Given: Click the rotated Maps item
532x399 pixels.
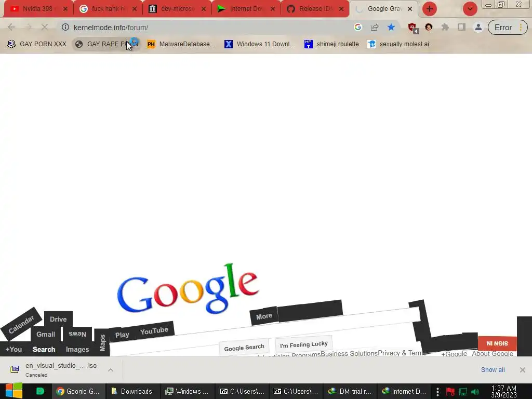Looking at the screenshot, I should coord(102,342).
